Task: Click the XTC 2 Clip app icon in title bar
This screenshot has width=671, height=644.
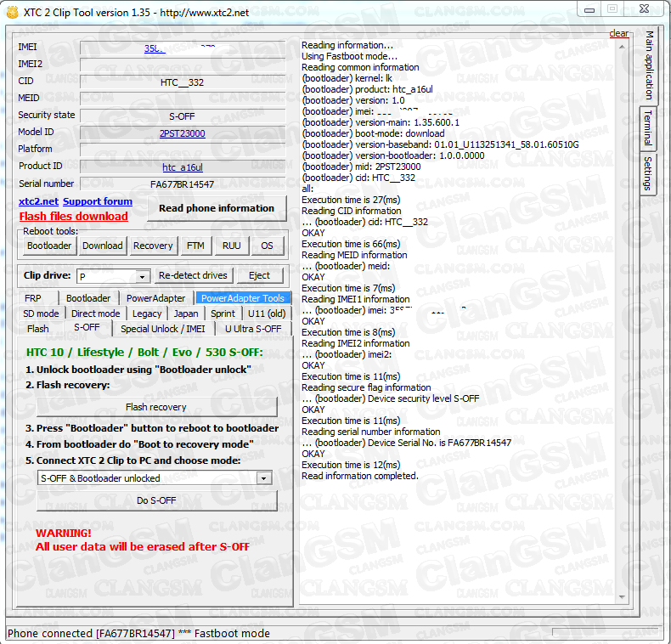Action: 13,12
